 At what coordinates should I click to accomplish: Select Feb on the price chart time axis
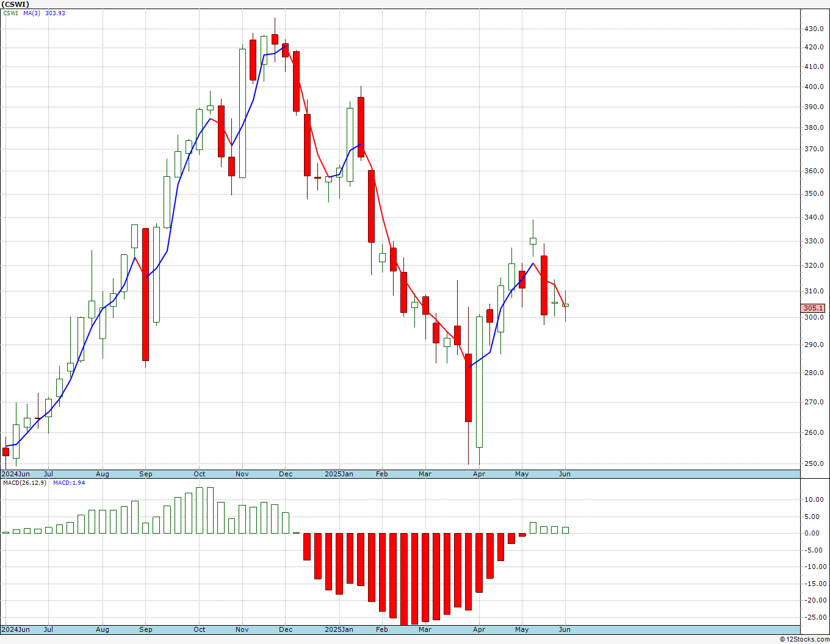pos(382,474)
